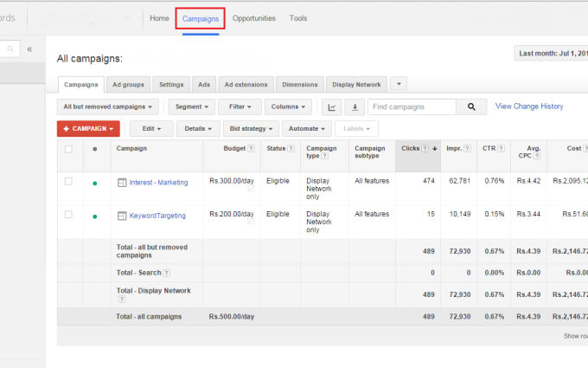Image resolution: width=588 pixels, height=368 pixels.
Task: Switch to the Ads tab
Action: click(x=204, y=85)
